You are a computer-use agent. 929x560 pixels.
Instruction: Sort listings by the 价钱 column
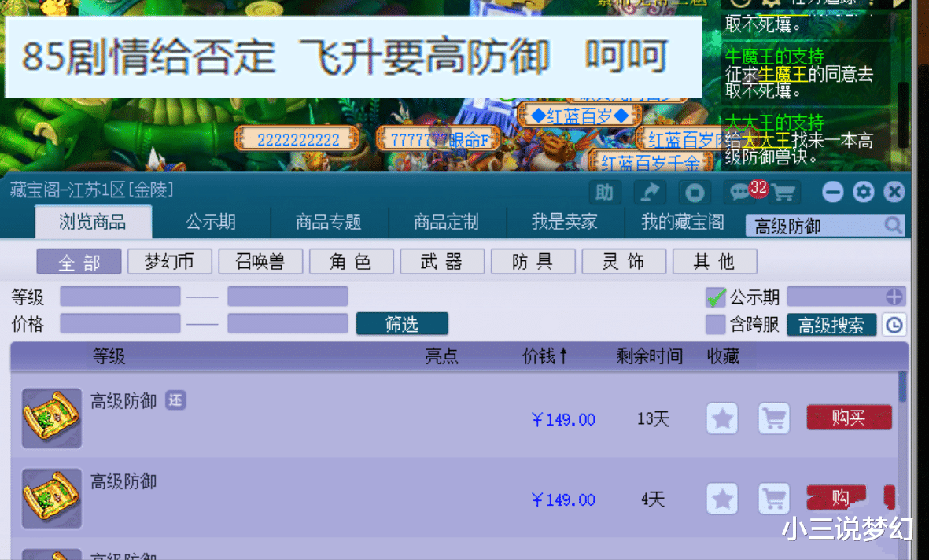[544, 356]
